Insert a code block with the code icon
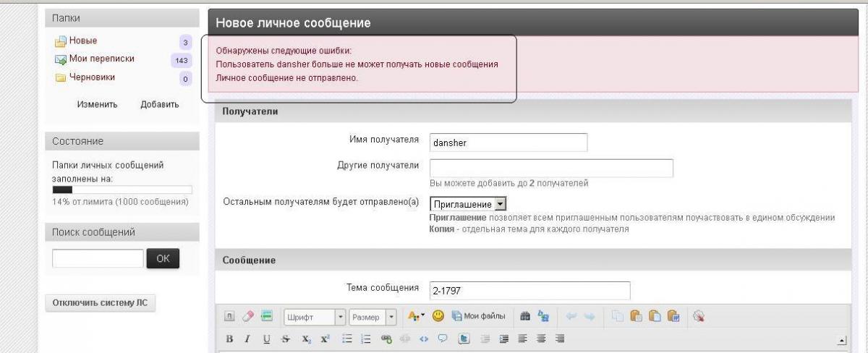Viewport: 868px width, 353px height. 424,339
